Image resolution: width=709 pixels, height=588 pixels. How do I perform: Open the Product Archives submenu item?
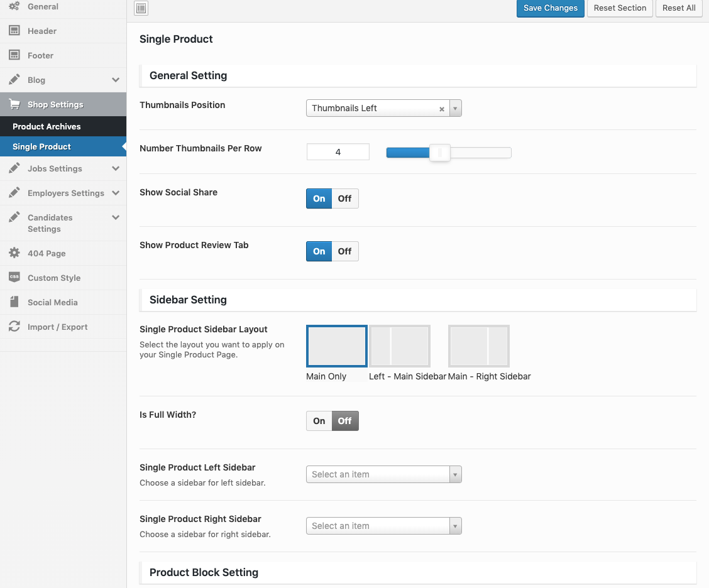(47, 126)
